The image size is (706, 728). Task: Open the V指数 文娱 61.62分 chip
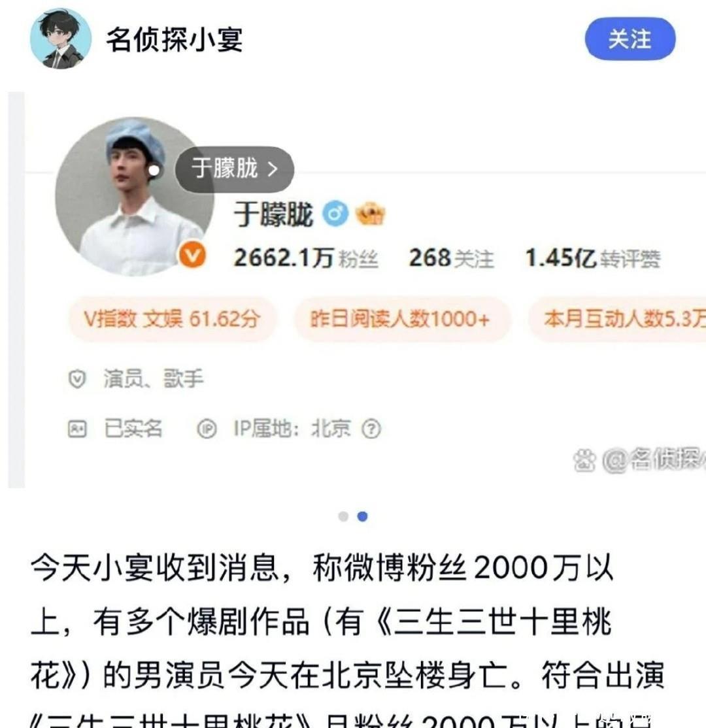[x=172, y=320]
